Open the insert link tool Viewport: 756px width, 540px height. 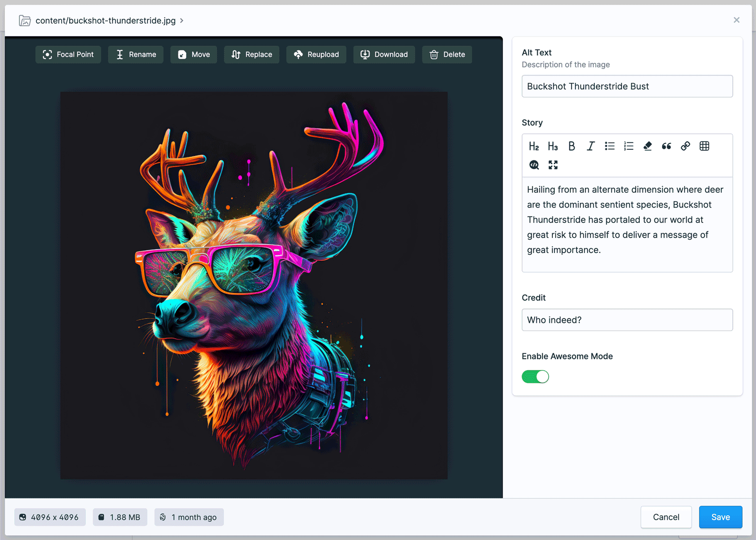click(x=685, y=146)
